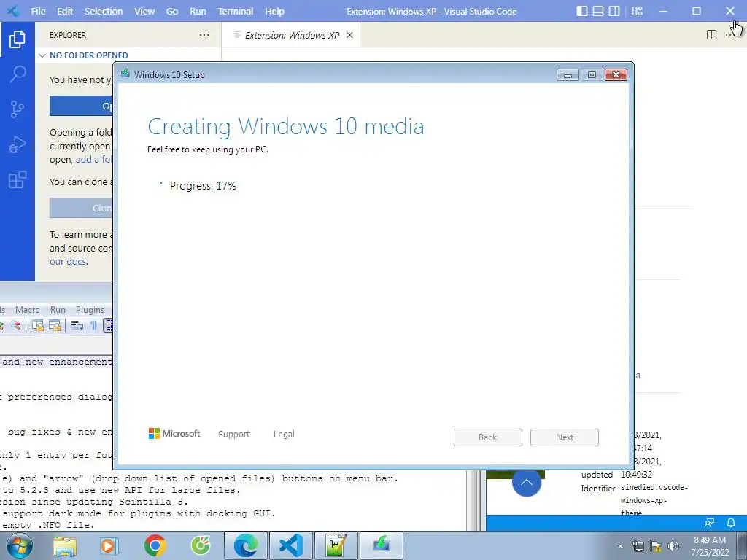Viewport: 747px width, 560px height.
Task: Open the green swirl app on the taskbar
Action: [201, 545]
